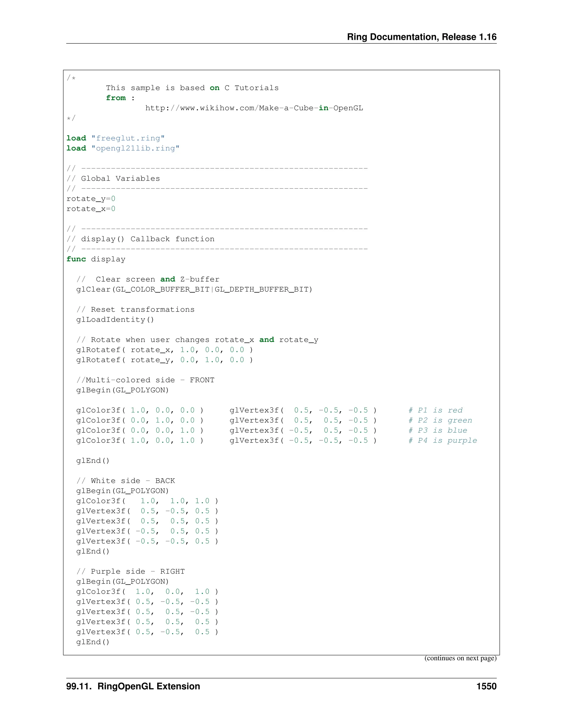This screenshot has width=563, height=728.
Task: Click the glClear call line
Action: tap(194, 289)
